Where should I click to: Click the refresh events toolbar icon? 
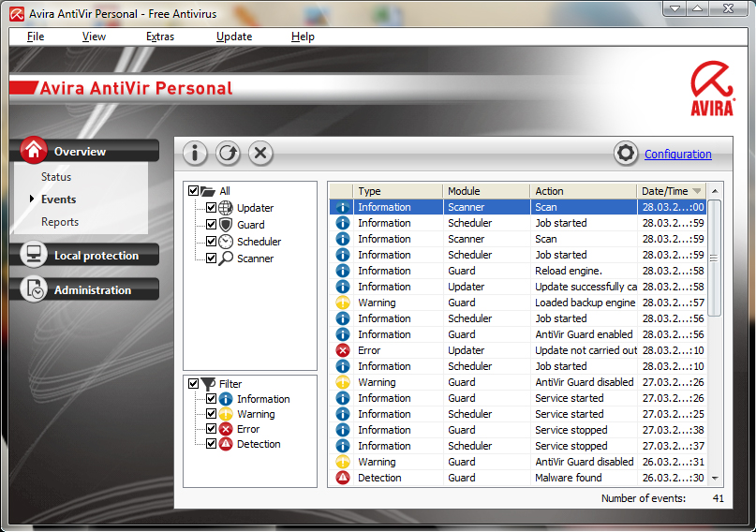click(x=228, y=154)
